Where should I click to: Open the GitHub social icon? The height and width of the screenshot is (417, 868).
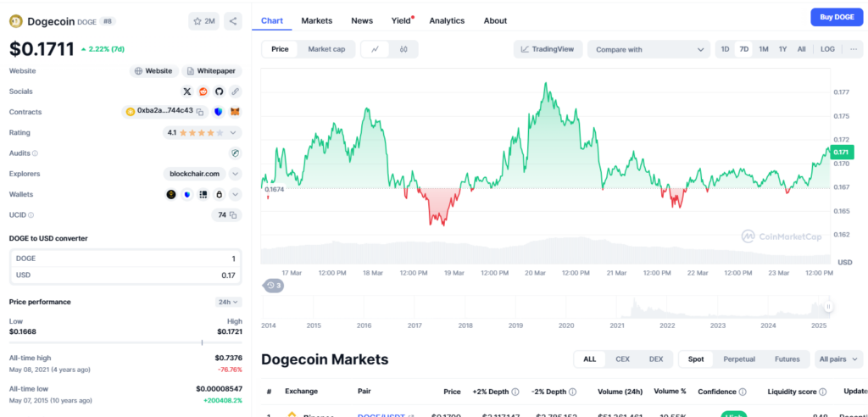click(x=219, y=92)
